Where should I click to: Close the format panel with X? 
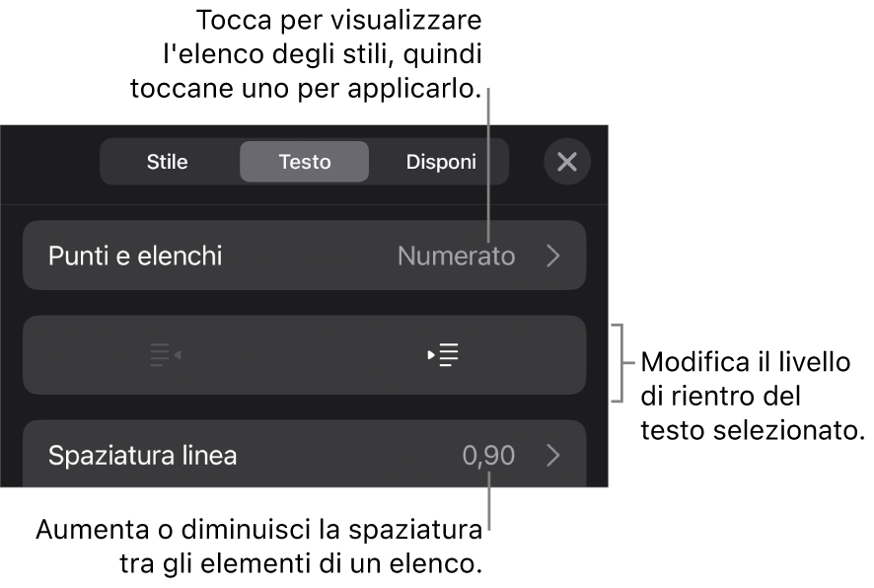point(567,162)
